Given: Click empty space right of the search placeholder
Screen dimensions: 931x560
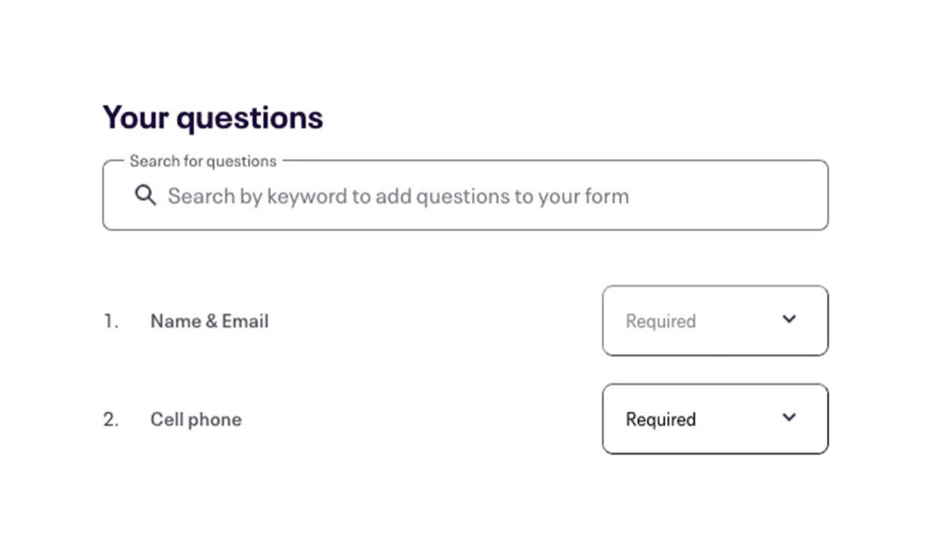Looking at the screenshot, I should (727, 196).
